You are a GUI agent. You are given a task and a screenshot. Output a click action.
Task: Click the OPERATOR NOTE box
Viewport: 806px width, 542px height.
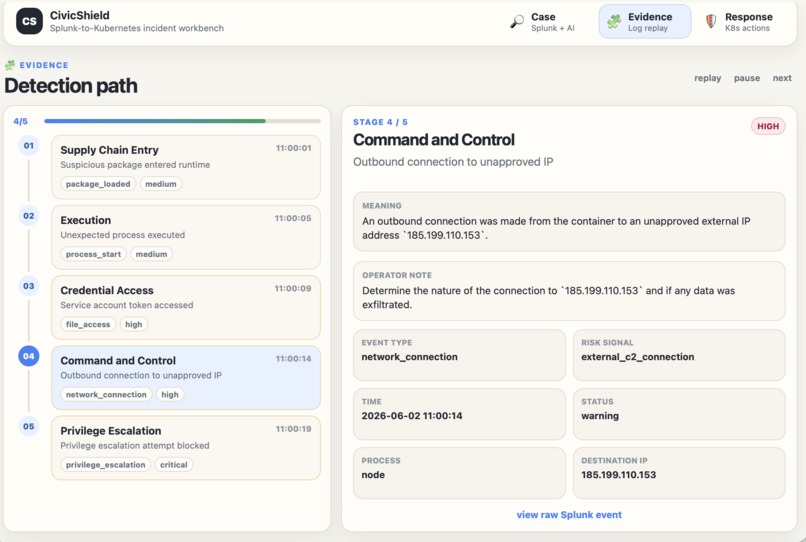569,291
